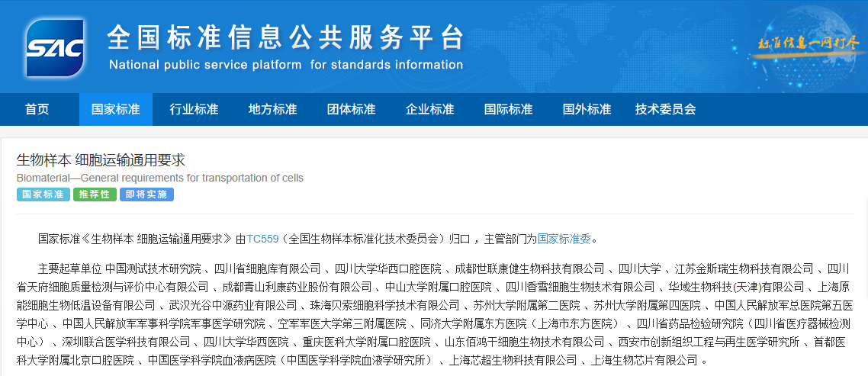868x376 pixels.
Task: Open the 首页 home tab
Action: tap(37, 109)
